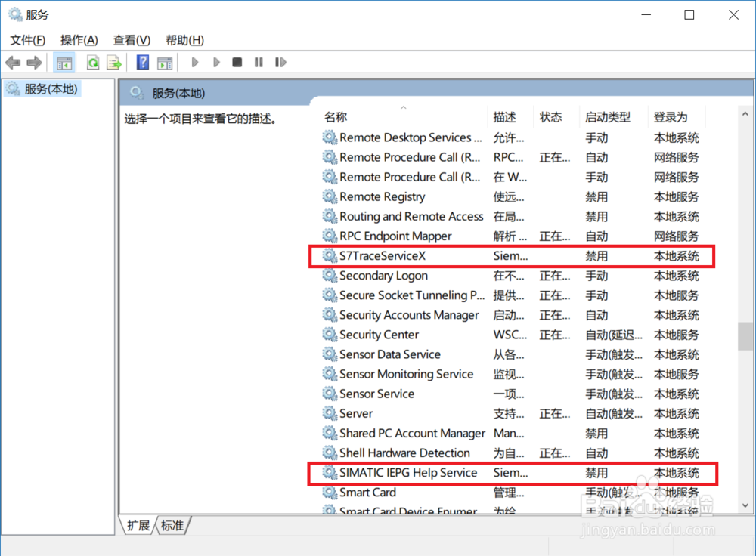The height and width of the screenshot is (556, 756).
Task: Toggle the show/hide action pane icon
Action: (x=165, y=63)
